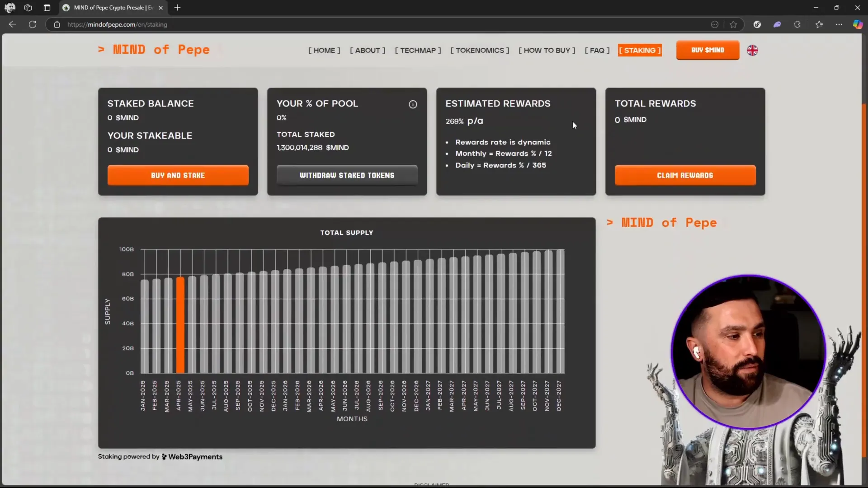Open a new tab with the plus icon

177,8
